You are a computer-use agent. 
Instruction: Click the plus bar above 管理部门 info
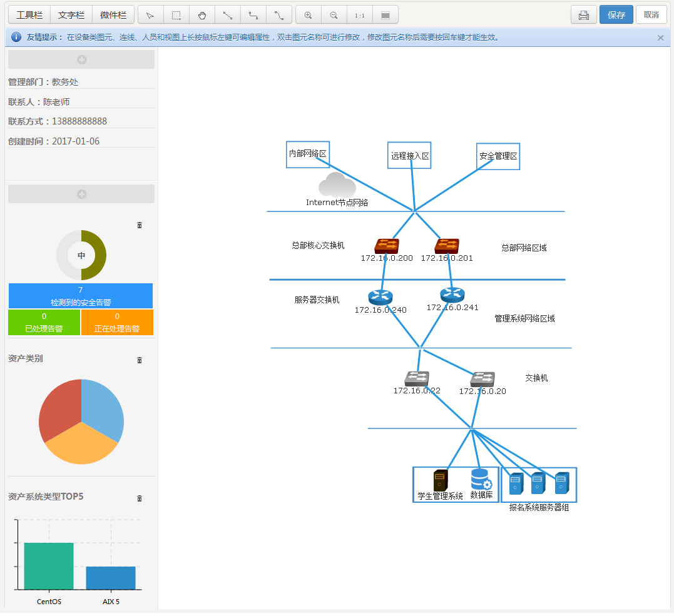[x=81, y=59]
